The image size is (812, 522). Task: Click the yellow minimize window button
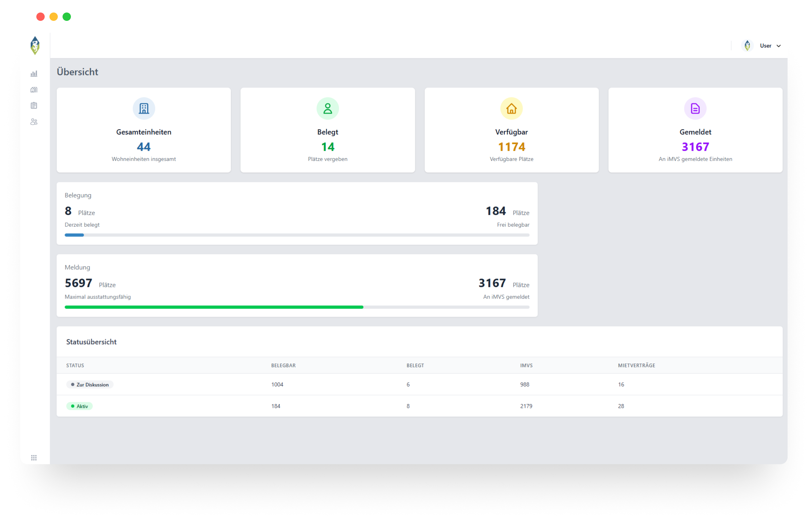point(54,17)
